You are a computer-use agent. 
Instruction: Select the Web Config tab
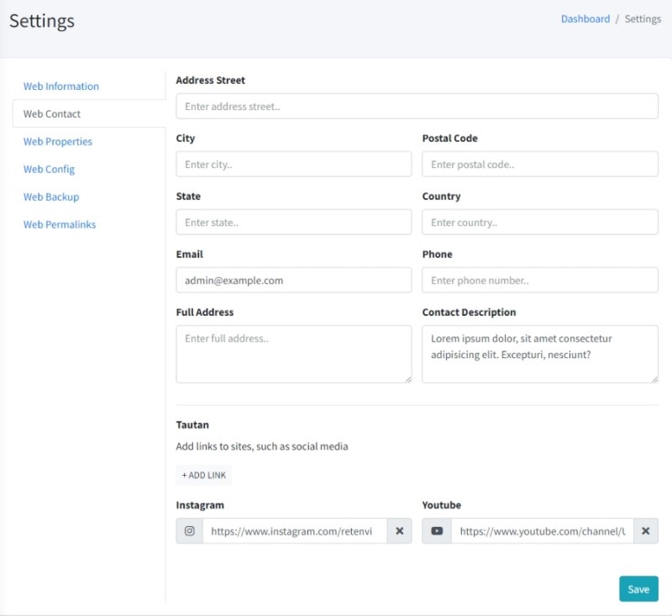point(49,170)
